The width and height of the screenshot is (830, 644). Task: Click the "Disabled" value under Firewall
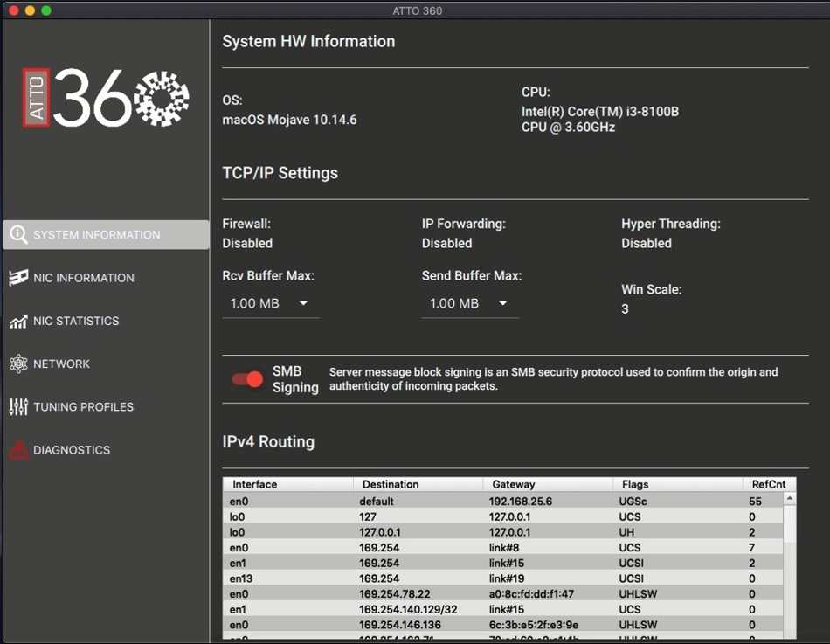[x=247, y=243]
